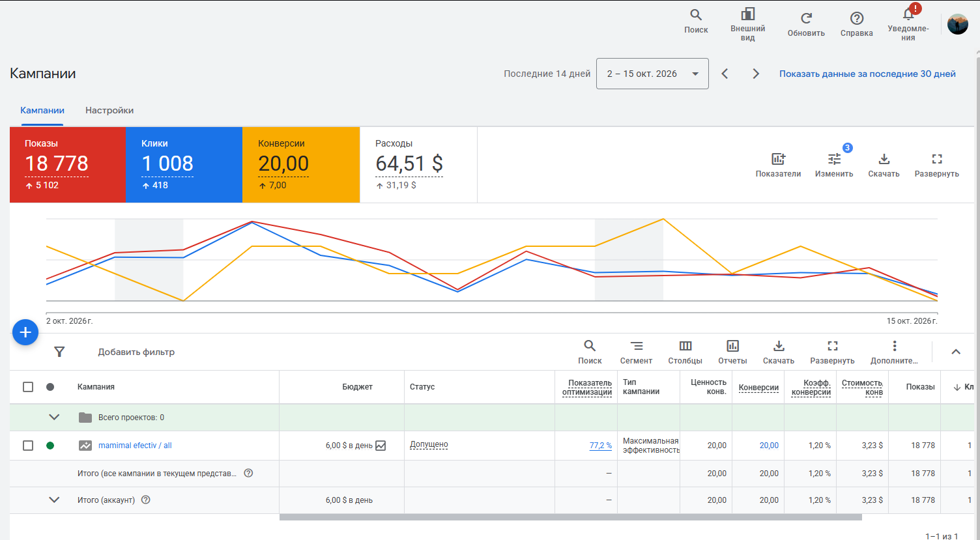Collapse the table toolbar with up chevron
Screen dimensions: 980x540
(x=956, y=352)
